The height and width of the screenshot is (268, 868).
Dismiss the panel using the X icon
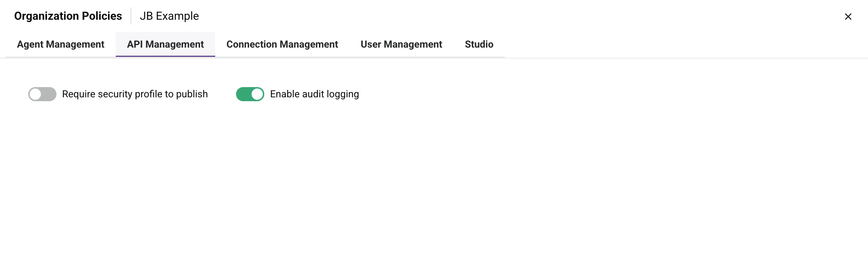coord(848,17)
